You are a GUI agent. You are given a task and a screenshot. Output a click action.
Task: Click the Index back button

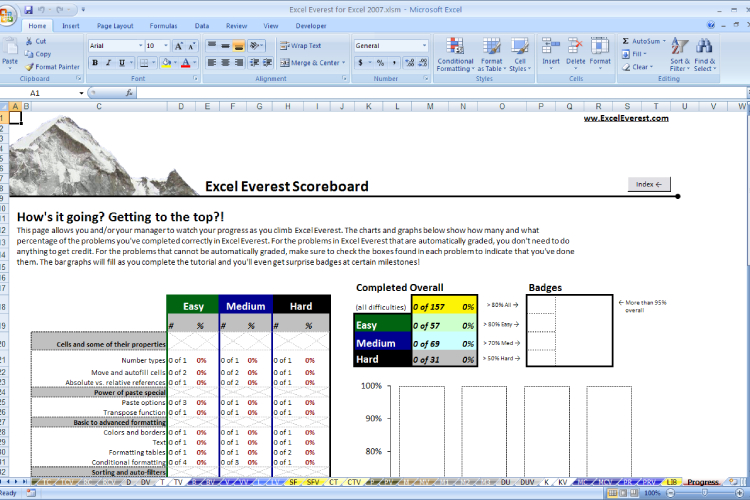click(649, 184)
